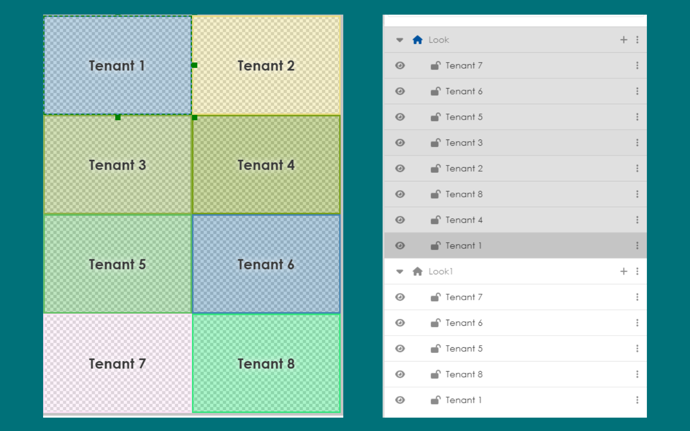Select the Tenant 3 label in layer list
This screenshot has height=431, width=690.
[x=464, y=143]
